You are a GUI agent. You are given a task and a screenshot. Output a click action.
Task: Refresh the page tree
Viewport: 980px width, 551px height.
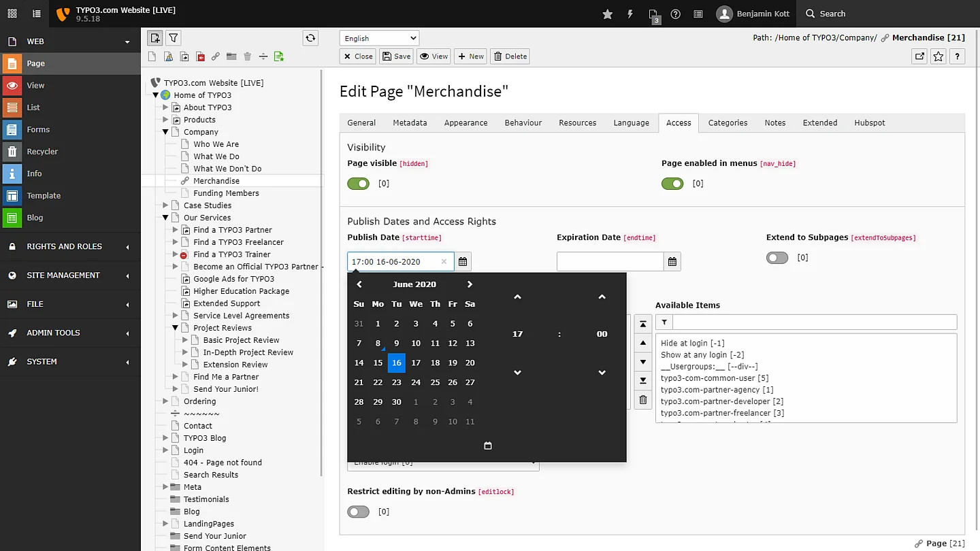coord(310,38)
